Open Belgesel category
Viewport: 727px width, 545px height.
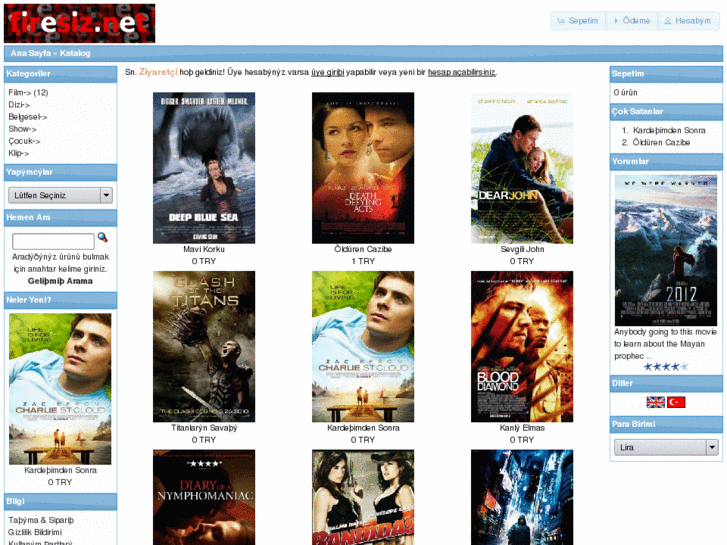click(27, 117)
